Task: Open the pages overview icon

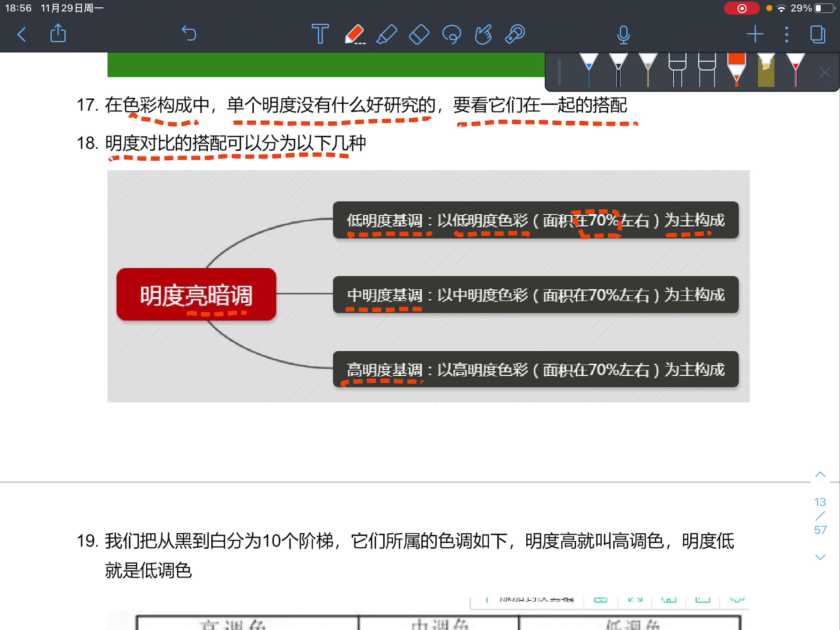Action: 818,34
